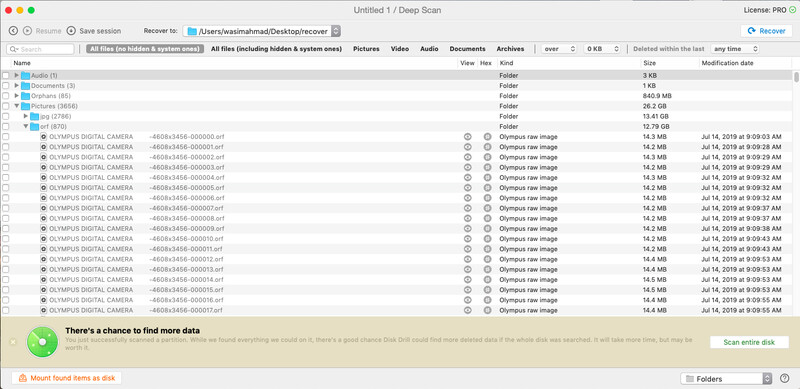The image size is (800, 389).
Task: Tick checkbox for file 000017.orf
Action: click(6, 310)
